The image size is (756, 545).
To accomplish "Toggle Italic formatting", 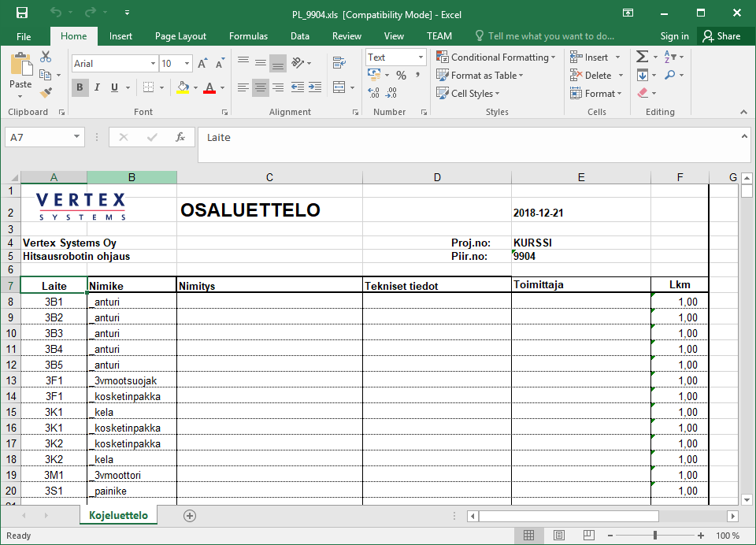I will click(x=98, y=87).
